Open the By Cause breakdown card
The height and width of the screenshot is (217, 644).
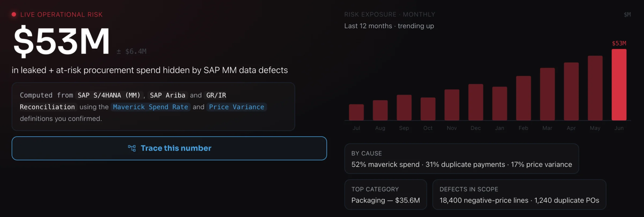pyautogui.click(x=462, y=159)
